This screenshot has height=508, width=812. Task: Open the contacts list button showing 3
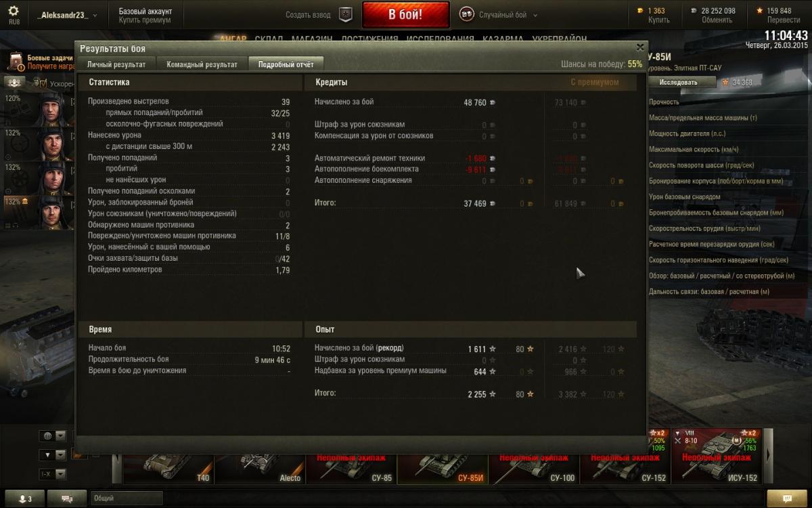pyautogui.click(x=24, y=499)
